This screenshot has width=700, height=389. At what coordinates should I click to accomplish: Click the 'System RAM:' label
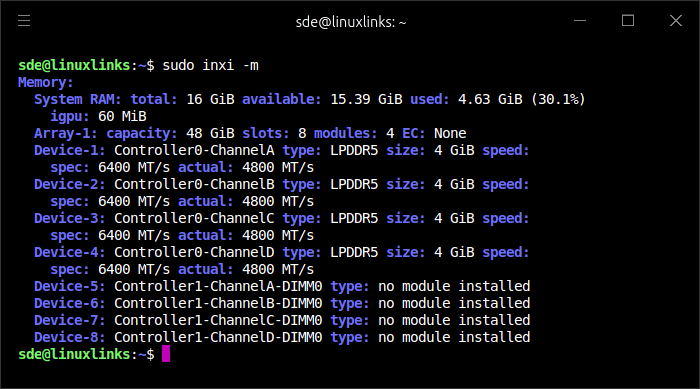click(x=78, y=99)
